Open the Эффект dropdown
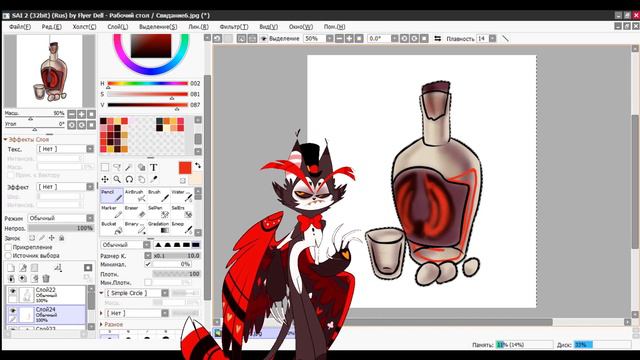The image size is (640, 360). (65, 187)
